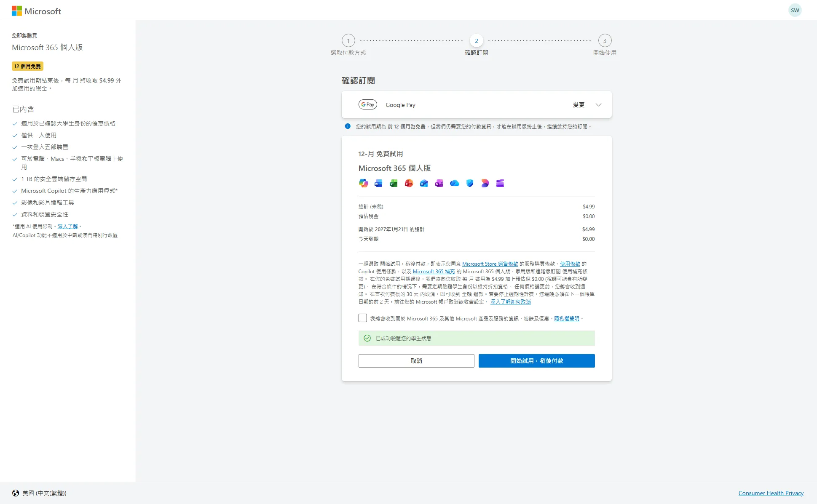Open the Consumer Health Privacy link
The width and height of the screenshot is (817, 504).
click(x=771, y=493)
